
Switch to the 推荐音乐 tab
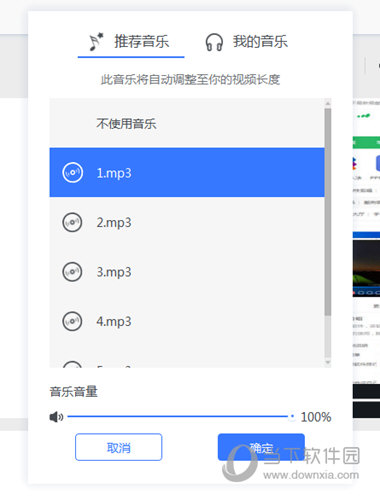[x=131, y=42]
